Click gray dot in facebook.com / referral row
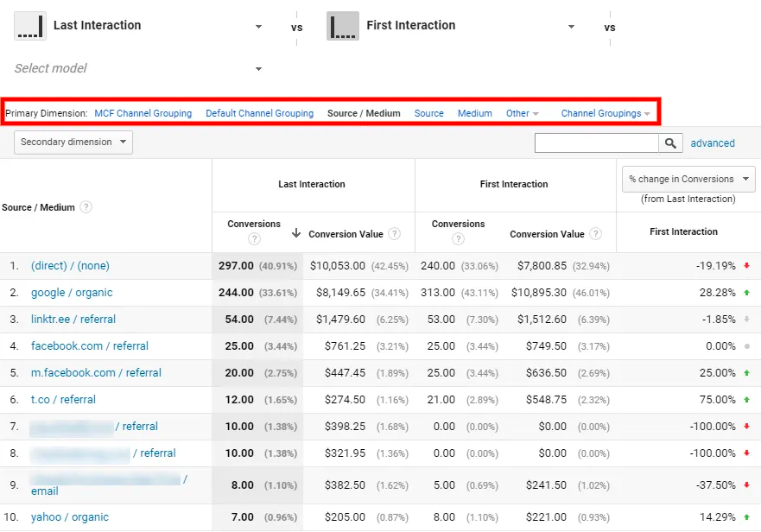The width and height of the screenshot is (761, 532). click(747, 346)
